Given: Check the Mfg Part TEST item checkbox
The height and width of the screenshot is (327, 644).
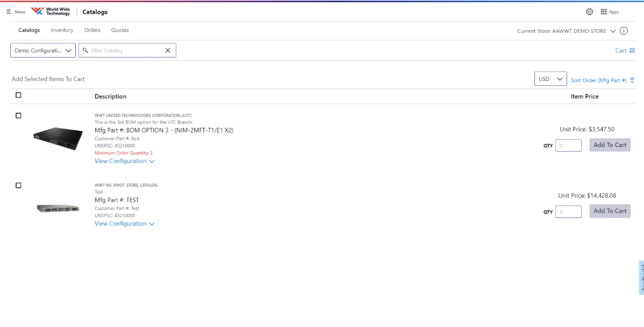Looking at the screenshot, I should point(18,185).
